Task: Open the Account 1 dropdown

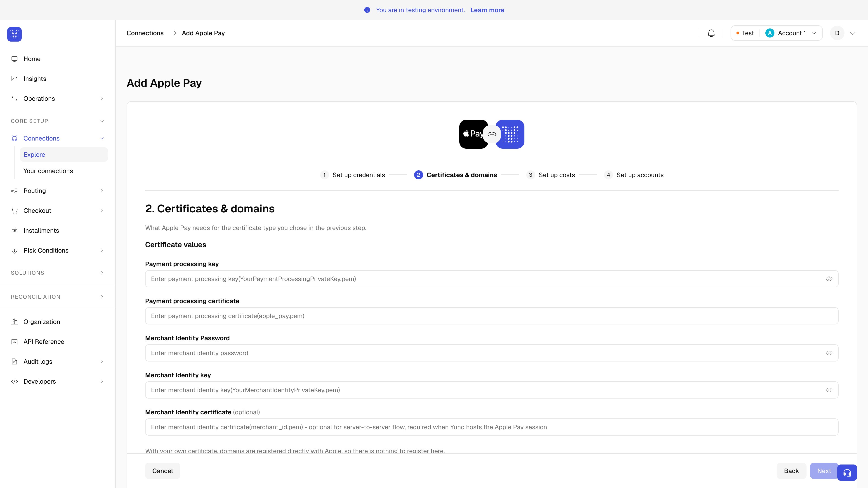Action: tap(791, 33)
